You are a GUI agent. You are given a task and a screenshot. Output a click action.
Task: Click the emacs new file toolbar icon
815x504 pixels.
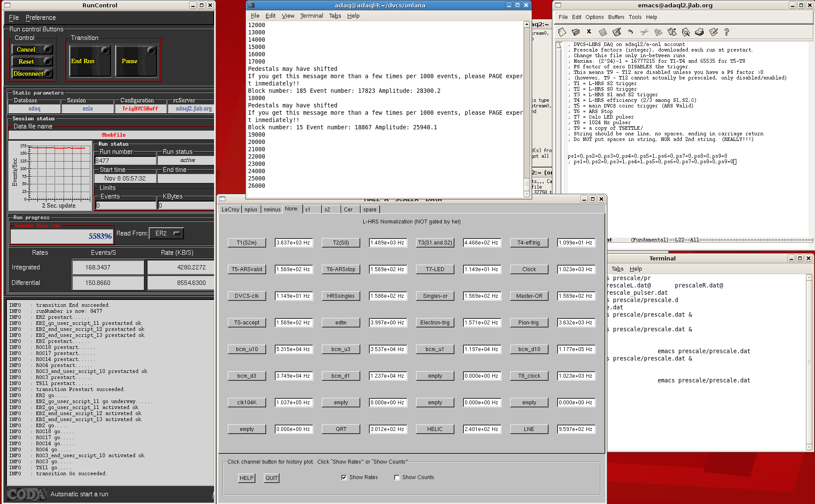pos(562,32)
